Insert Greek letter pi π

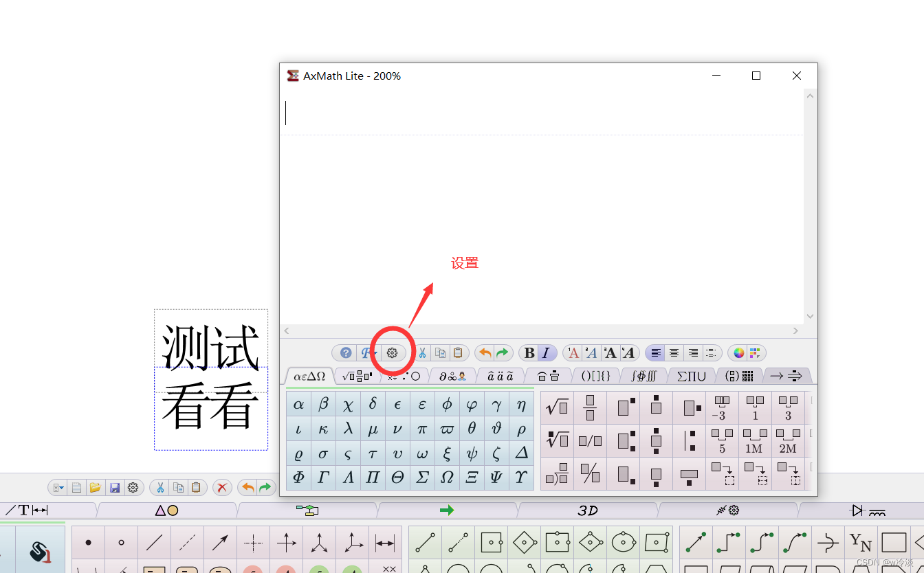[x=422, y=429]
